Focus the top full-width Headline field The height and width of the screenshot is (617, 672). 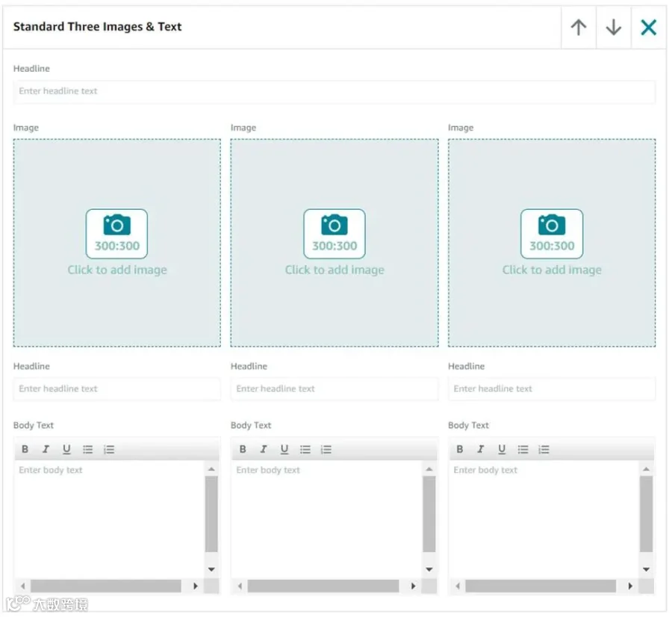tap(335, 91)
